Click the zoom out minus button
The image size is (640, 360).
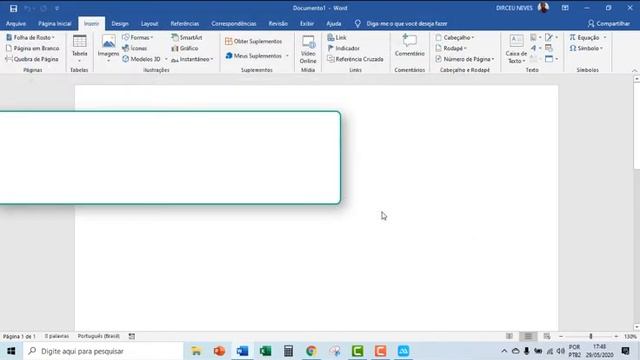pyautogui.click(x=561, y=336)
